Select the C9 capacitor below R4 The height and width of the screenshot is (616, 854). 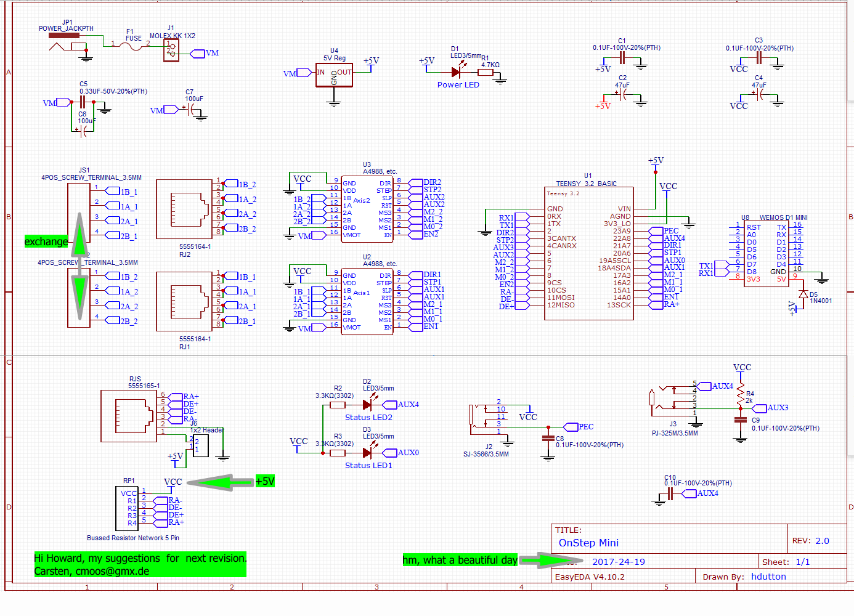(x=741, y=419)
